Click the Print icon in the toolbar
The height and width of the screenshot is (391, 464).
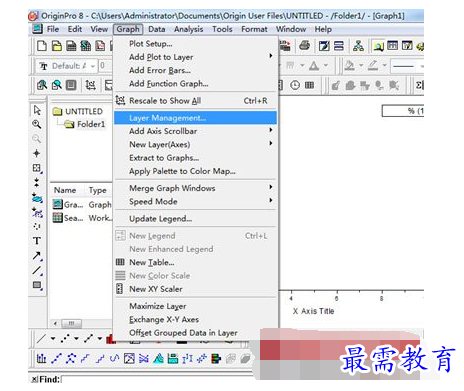304,45
